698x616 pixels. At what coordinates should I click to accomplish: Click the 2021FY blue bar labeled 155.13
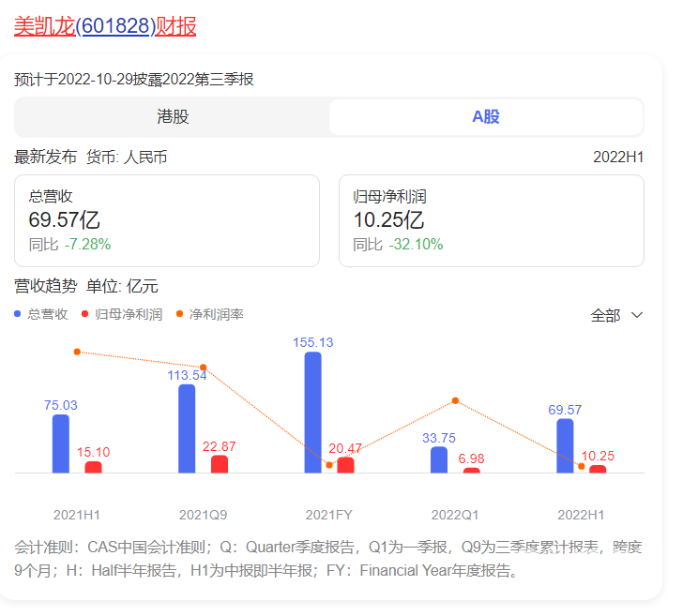coord(313,413)
